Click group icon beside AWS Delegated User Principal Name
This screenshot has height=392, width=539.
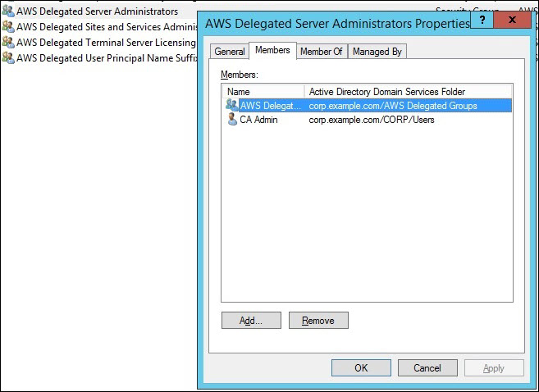click(x=8, y=57)
